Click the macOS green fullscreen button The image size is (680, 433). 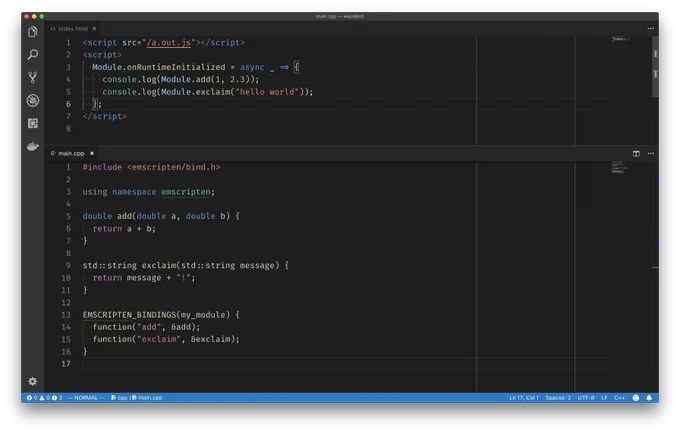pos(42,16)
